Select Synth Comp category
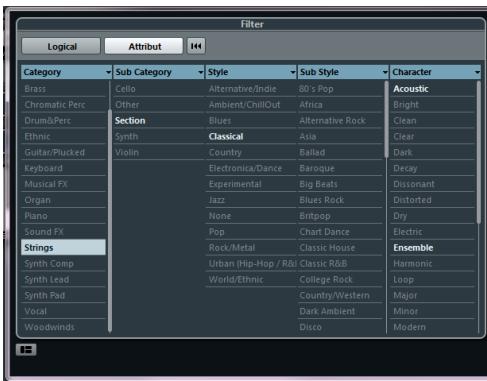 pyautogui.click(x=63, y=264)
